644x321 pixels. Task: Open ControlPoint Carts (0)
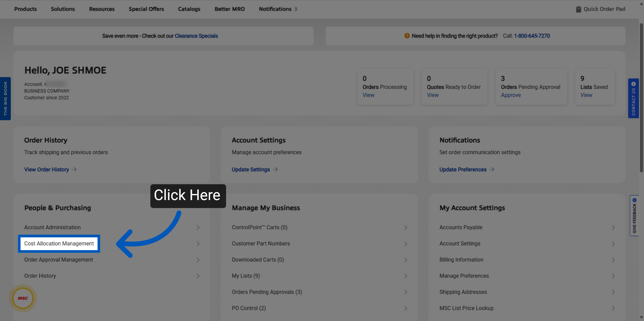coord(259,227)
